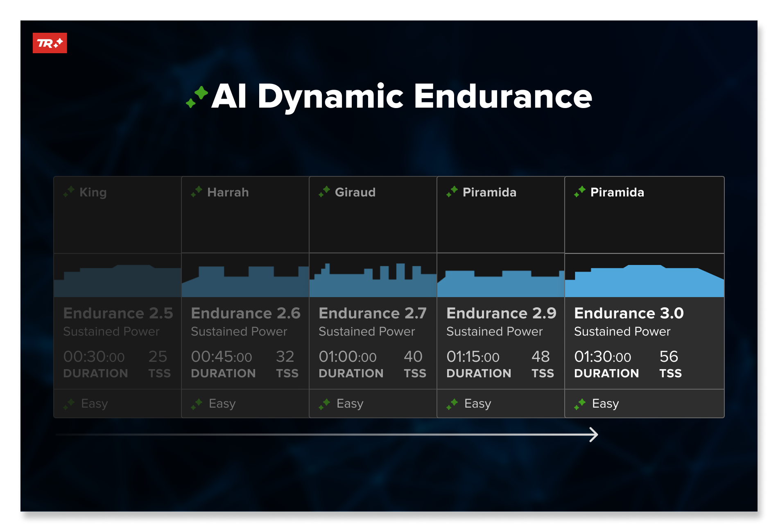The width and height of the screenshot is (778, 532).
Task: Click the red TrainerRoad logo
Action: (50, 43)
